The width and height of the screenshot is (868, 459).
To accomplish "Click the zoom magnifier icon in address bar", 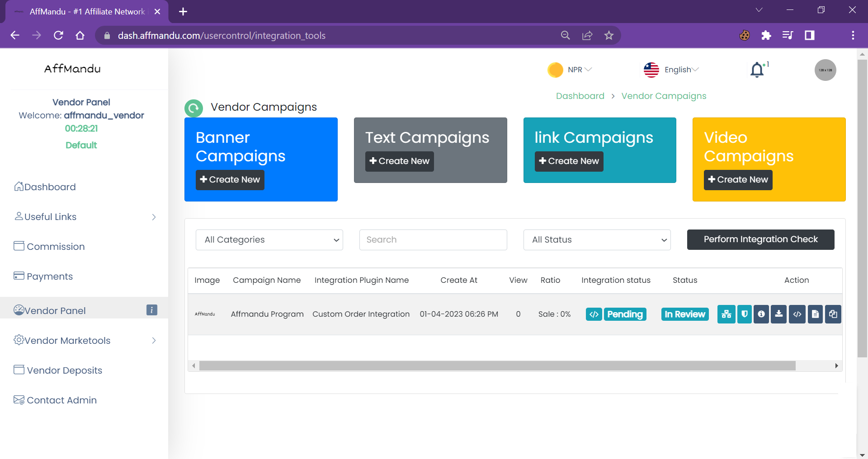I will (565, 35).
